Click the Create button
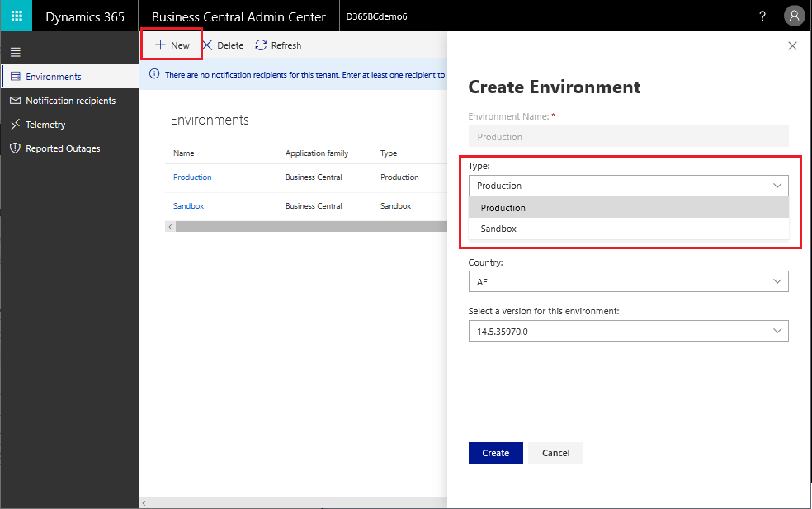Viewport: 812px width, 509px height. click(x=496, y=453)
